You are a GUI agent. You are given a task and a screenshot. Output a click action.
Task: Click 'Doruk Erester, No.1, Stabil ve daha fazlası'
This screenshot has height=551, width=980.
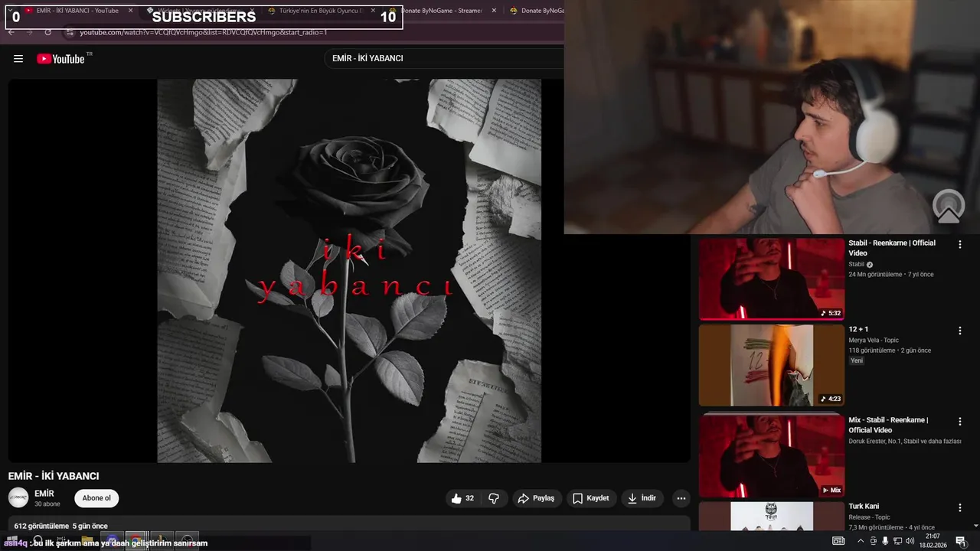pos(904,441)
